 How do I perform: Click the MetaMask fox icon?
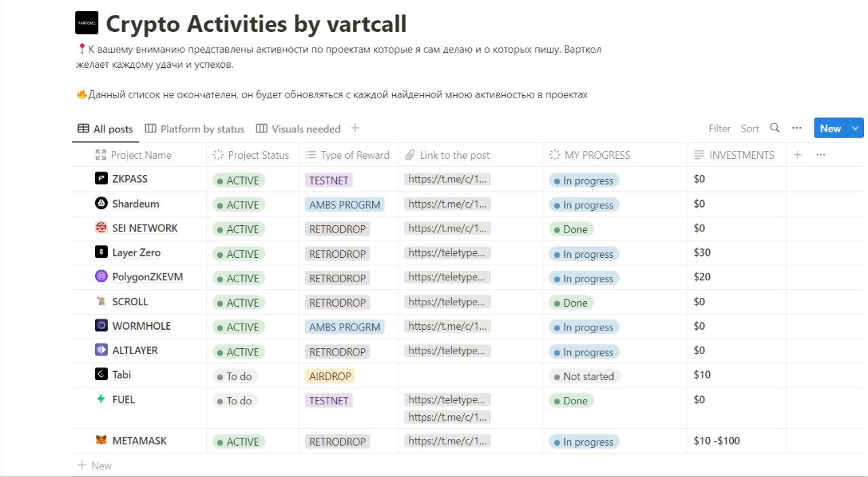[101, 440]
